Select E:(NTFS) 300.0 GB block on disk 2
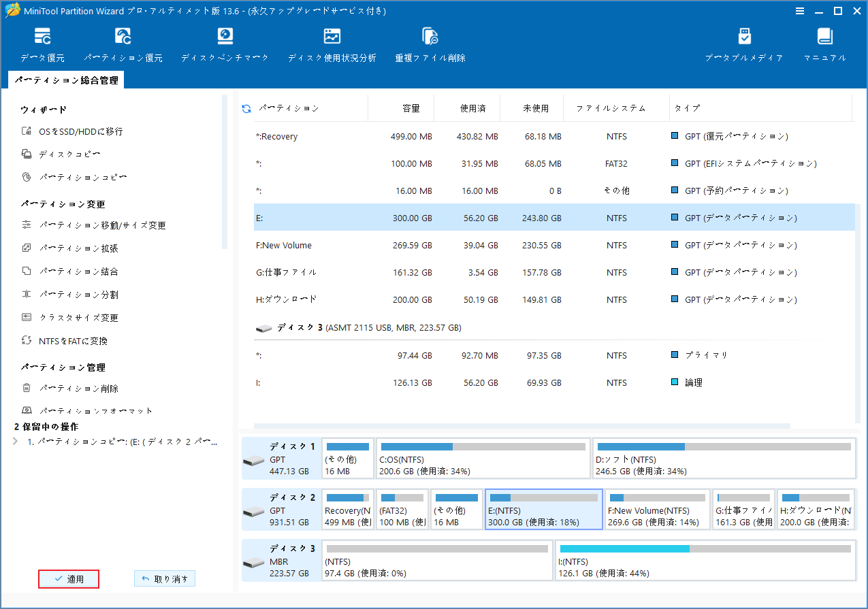This screenshot has height=609, width=868. point(543,509)
